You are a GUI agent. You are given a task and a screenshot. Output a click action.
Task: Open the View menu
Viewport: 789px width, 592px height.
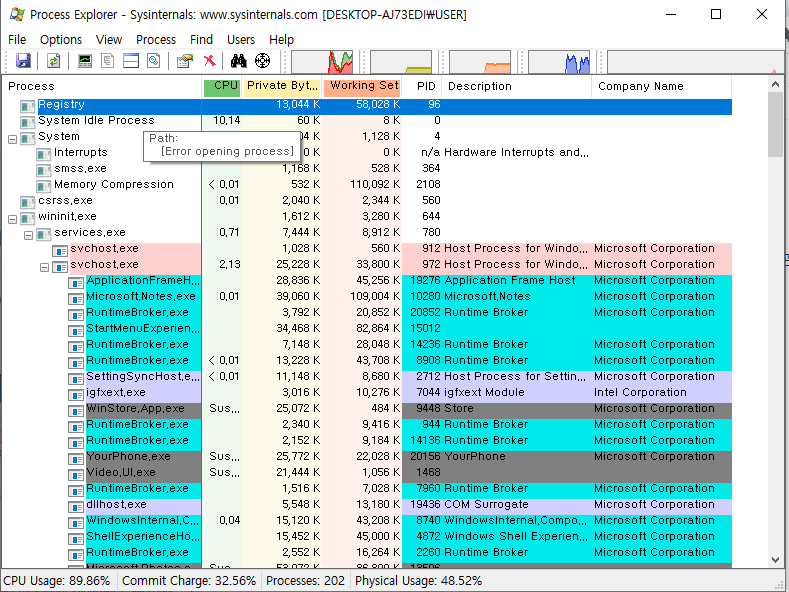[x=109, y=40]
